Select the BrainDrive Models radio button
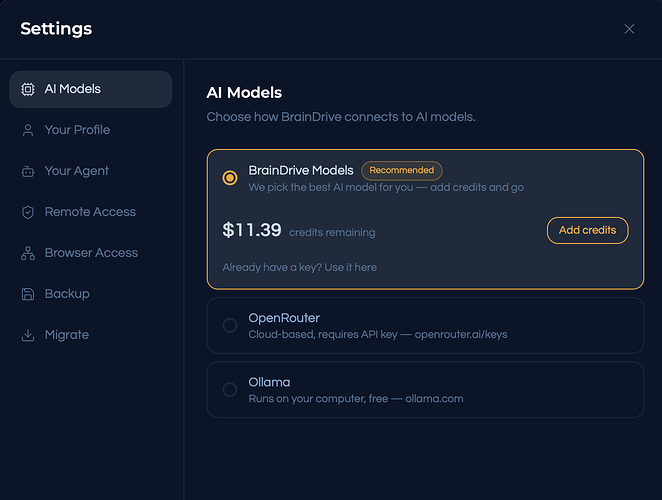Image resolution: width=662 pixels, height=500 pixels. tap(230, 178)
